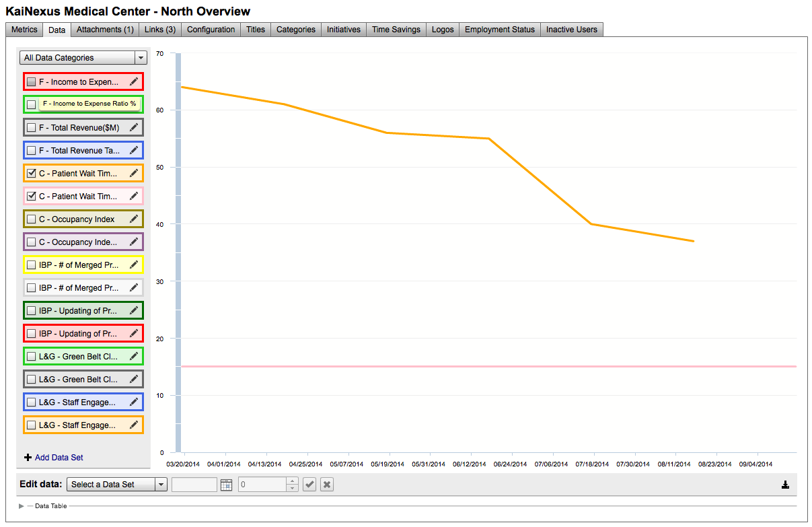This screenshot has width=812, height=527.
Task: Edit the red F - Income to Expen... data set
Action: (x=134, y=82)
